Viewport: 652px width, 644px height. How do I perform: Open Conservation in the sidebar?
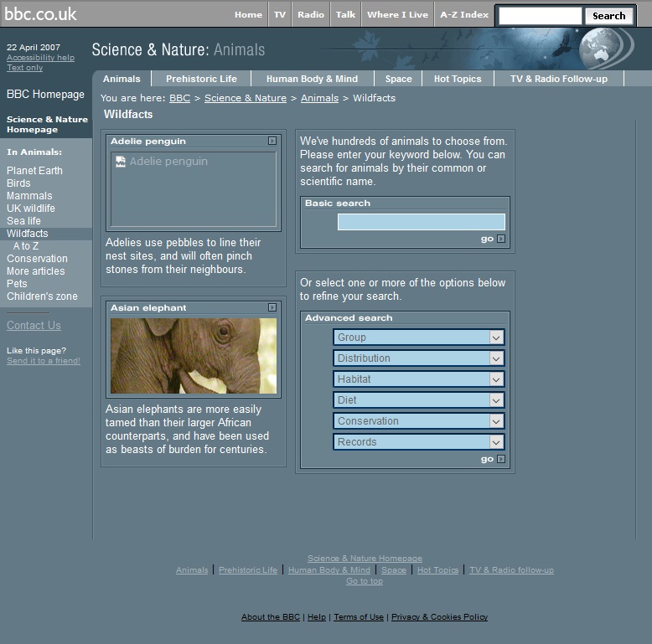point(37,259)
